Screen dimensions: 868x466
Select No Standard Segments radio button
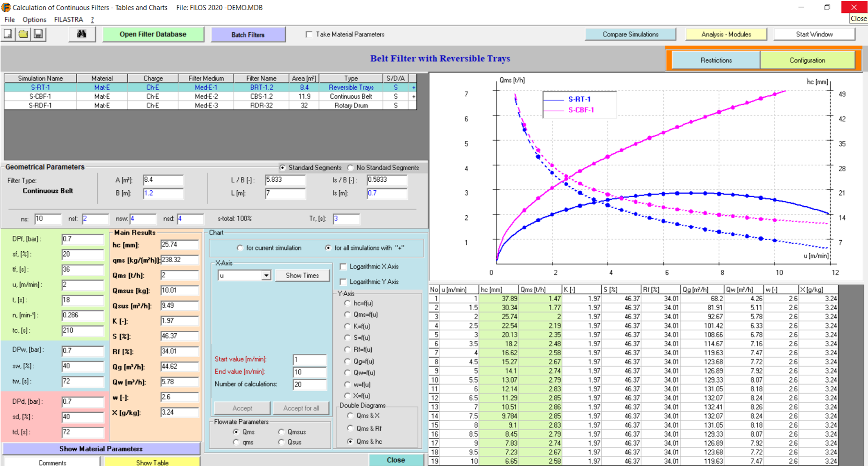pos(351,167)
